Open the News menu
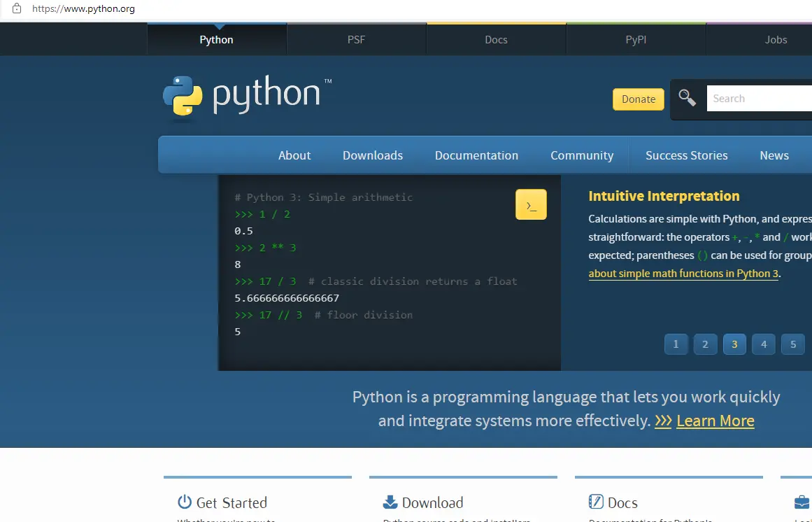 click(x=774, y=155)
